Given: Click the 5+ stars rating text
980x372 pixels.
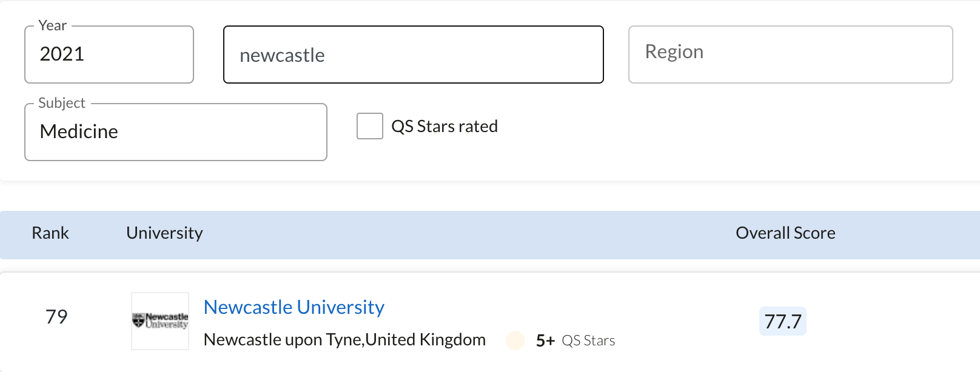Looking at the screenshot, I should tap(545, 340).
